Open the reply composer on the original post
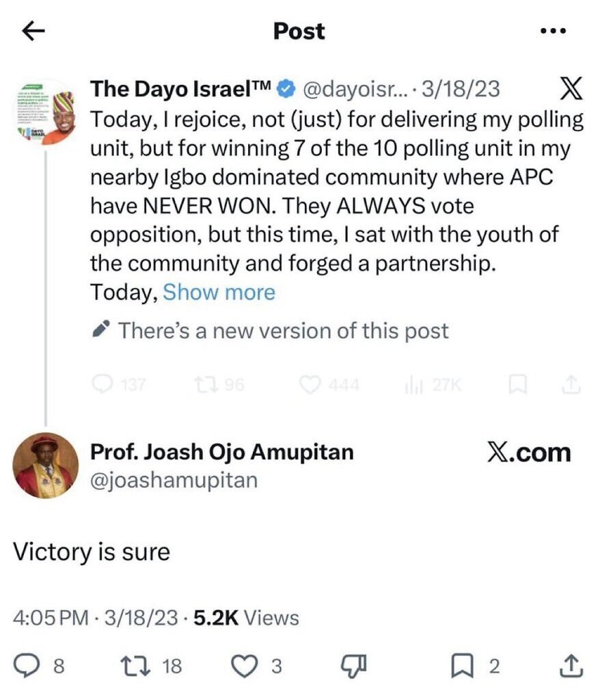This screenshot has height=700, width=598. tap(104, 384)
